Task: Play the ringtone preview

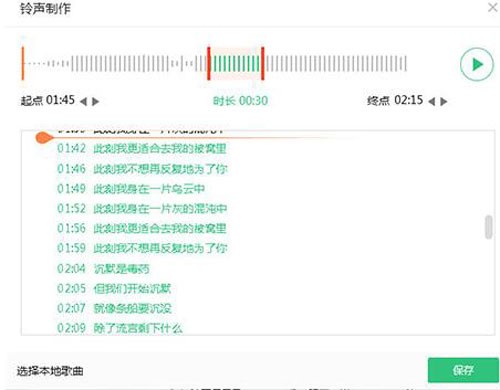Action: pyautogui.click(x=477, y=64)
